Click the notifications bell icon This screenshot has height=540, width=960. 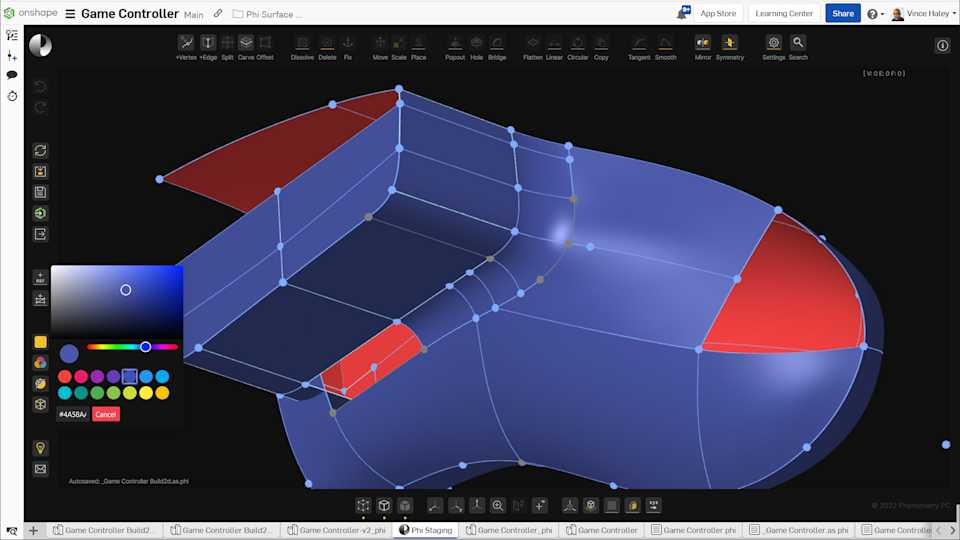pos(683,13)
